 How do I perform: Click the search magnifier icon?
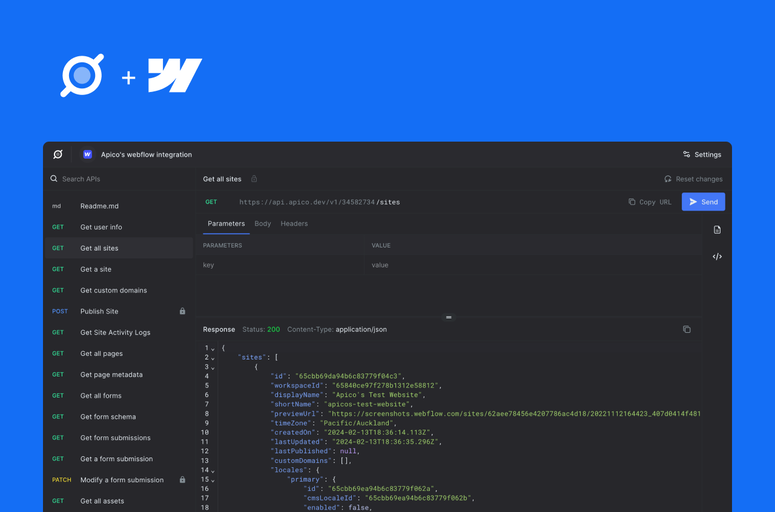(x=54, y=178)
